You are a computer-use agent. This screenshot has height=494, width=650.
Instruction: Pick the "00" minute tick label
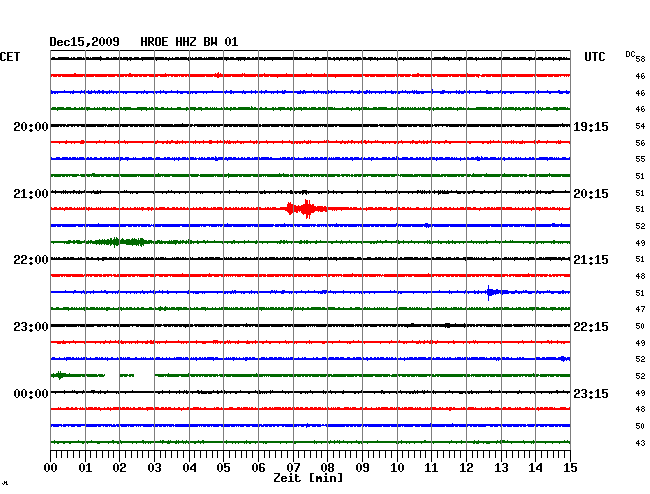click(x=51, y=467)
